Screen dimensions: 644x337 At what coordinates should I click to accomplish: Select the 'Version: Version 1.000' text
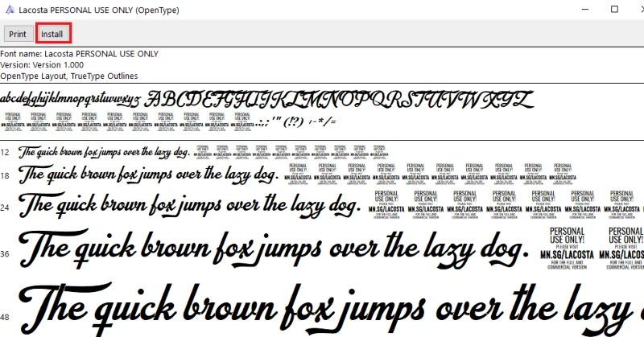tap(42, 65)
